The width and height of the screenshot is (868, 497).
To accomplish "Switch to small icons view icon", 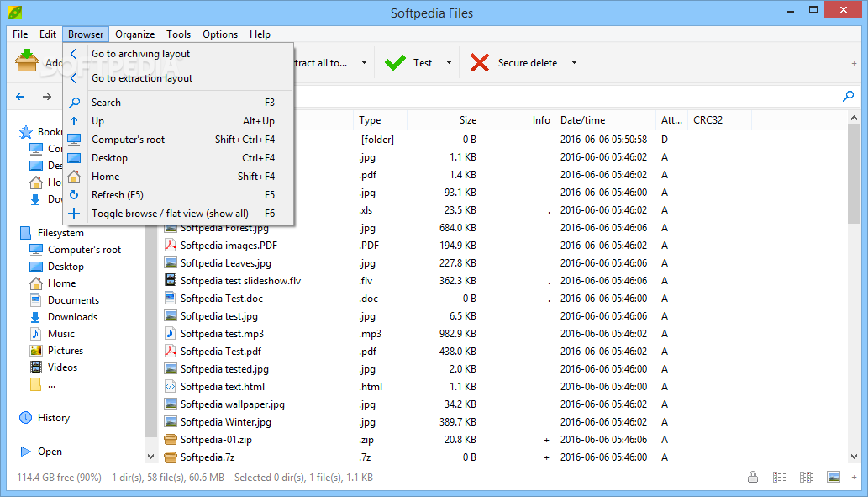I will tap(806, 477).
